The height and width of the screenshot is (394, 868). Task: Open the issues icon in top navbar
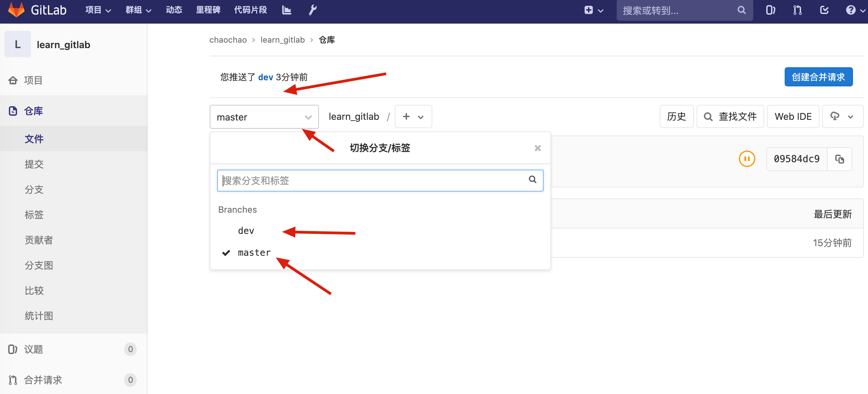click(771, 10)
